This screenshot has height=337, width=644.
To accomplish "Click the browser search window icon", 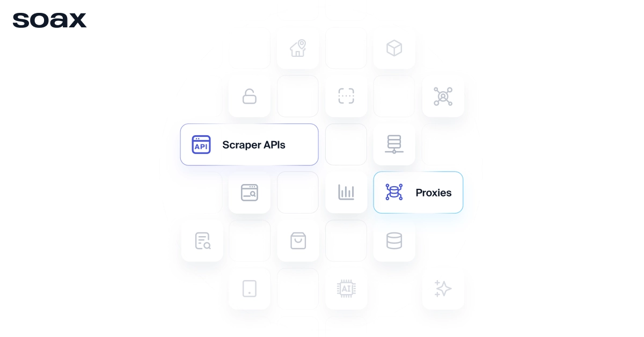I will coord(250,192).
